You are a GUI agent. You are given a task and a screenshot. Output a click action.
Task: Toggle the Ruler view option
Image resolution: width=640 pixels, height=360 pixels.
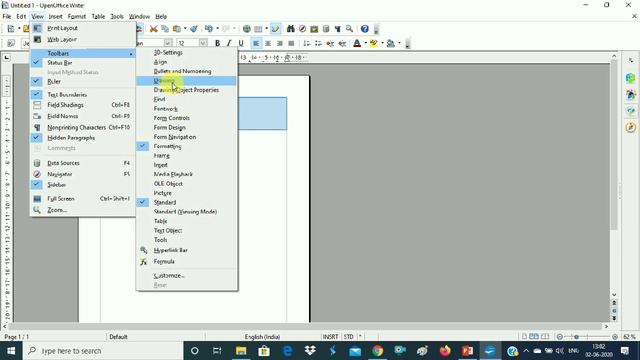point(82,81)
